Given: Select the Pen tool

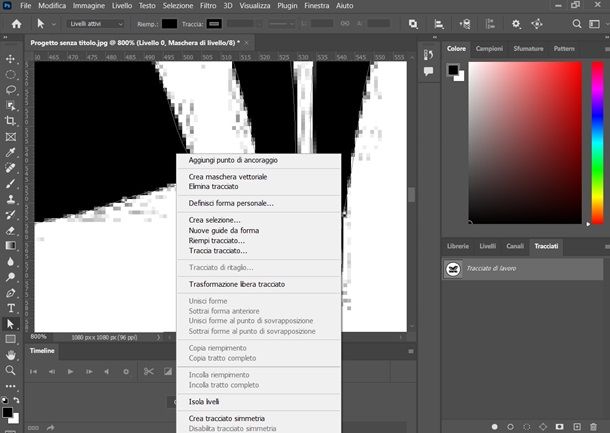Looking at the screenshot, I should (11, 293).
